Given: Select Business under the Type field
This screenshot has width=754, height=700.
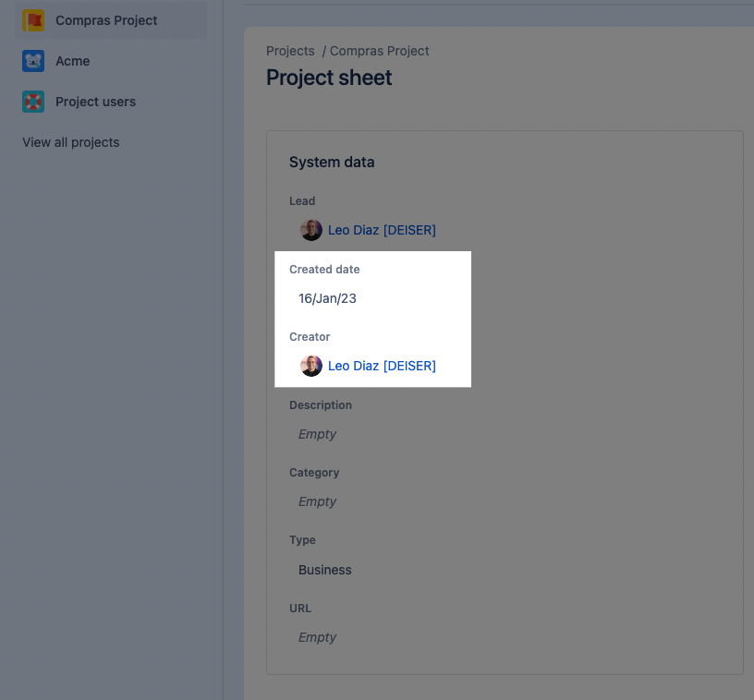Looking at the screenshot, I should (x=324, y=569).
